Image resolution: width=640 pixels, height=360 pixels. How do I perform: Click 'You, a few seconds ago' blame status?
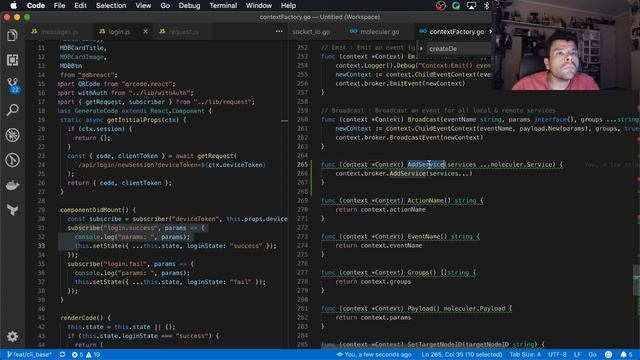pos(373,355)
